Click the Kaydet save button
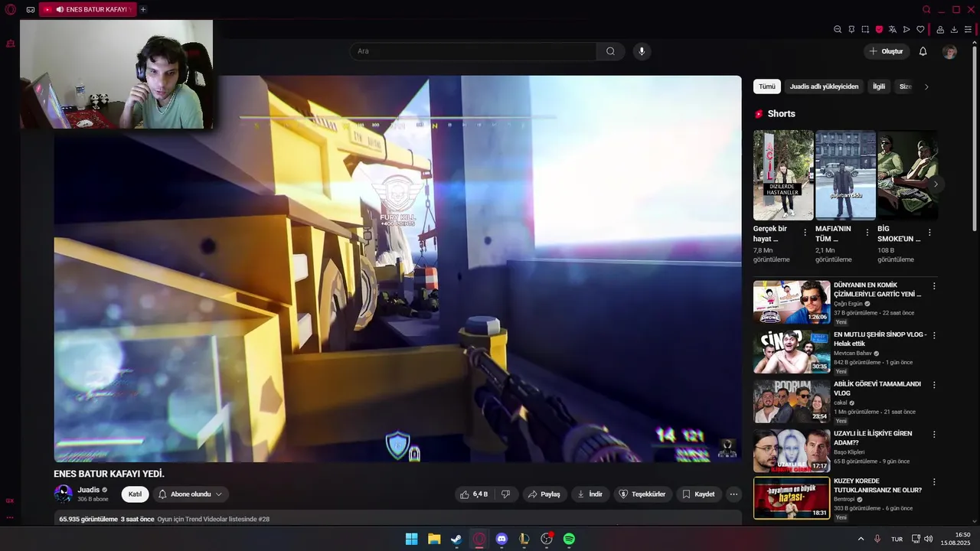Viewport: 980px width, 551px height. pos(698,494)
